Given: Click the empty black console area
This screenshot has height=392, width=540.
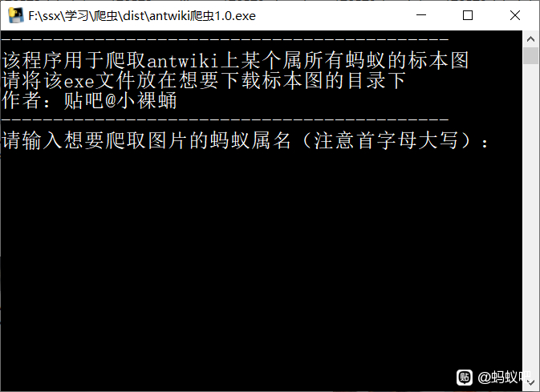Looking at the screenshot, I should coord(261,261).
